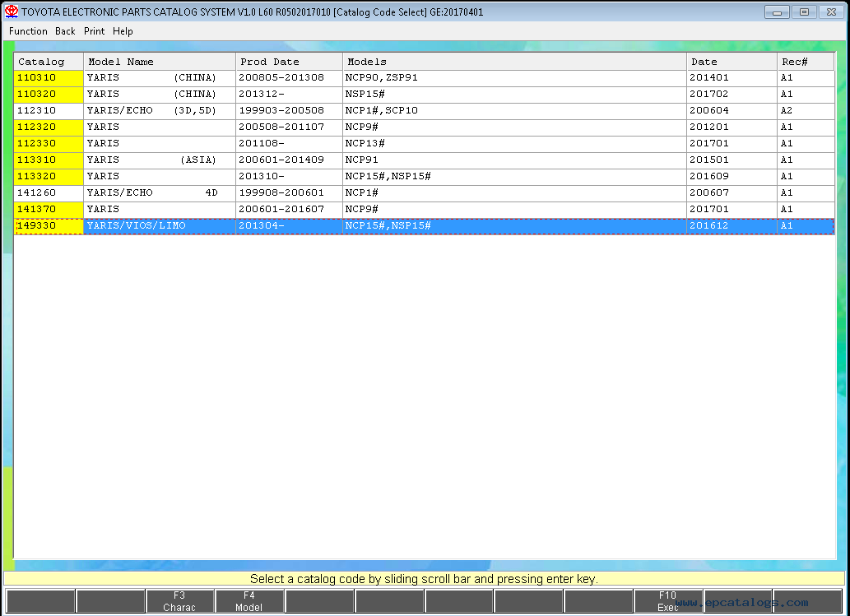Screen dimensions: 850x616
Task: Maximize the catalog window
Action: coord(803,12)
